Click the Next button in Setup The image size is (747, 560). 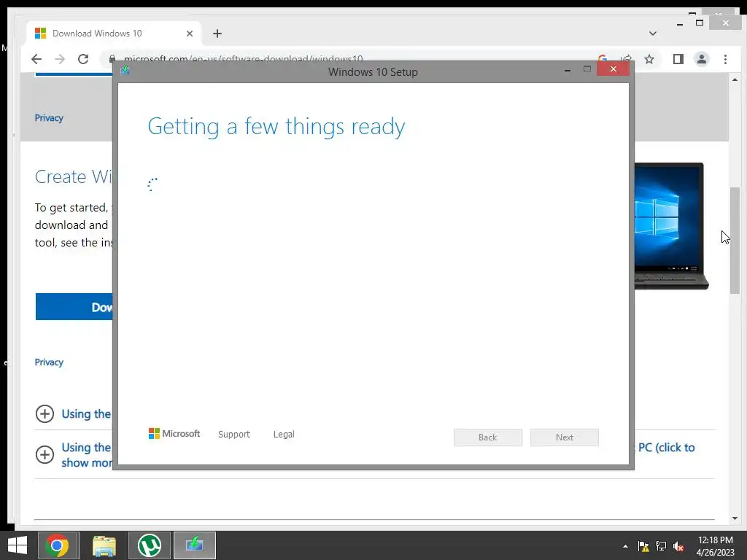[565, 437]
